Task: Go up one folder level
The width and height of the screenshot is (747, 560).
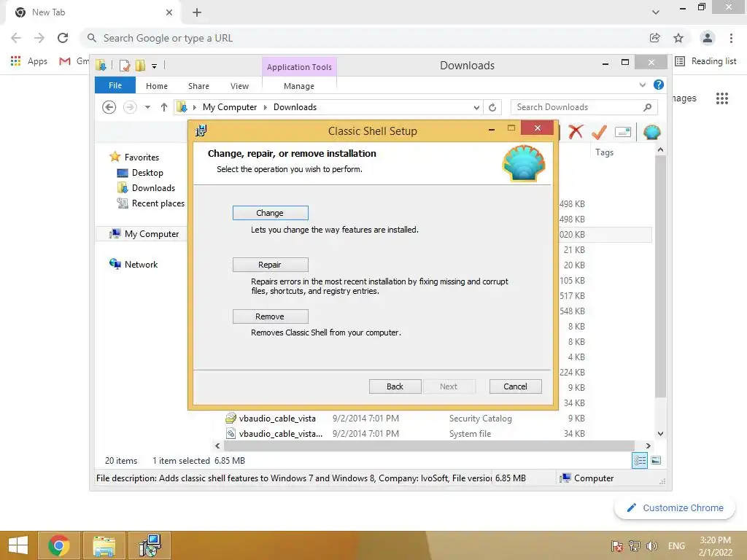Action: (x=164, y=107)
